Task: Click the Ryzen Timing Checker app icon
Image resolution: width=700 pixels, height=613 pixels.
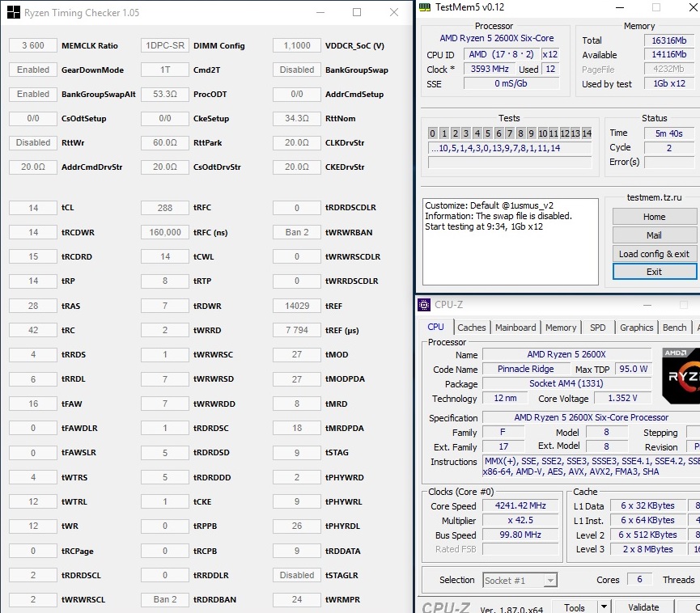Action: 14,12
